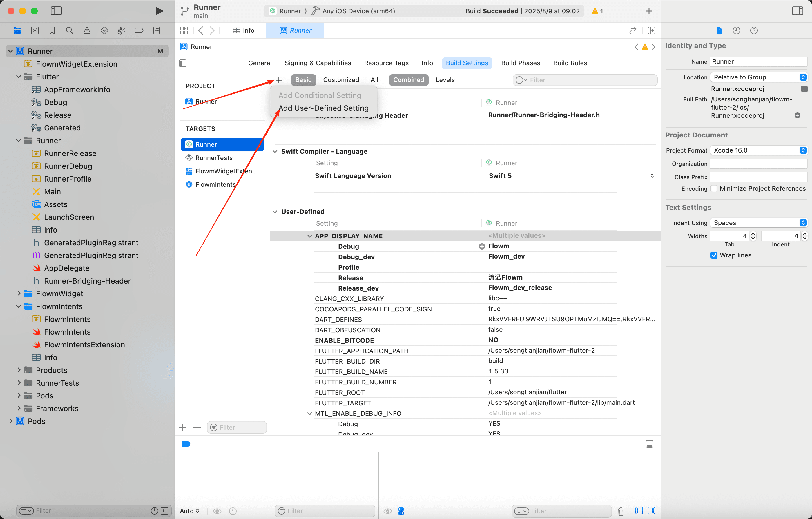Screen dimensions: 812x519
Task: Switch to the Build Phases tab
Action: (520, 63)
